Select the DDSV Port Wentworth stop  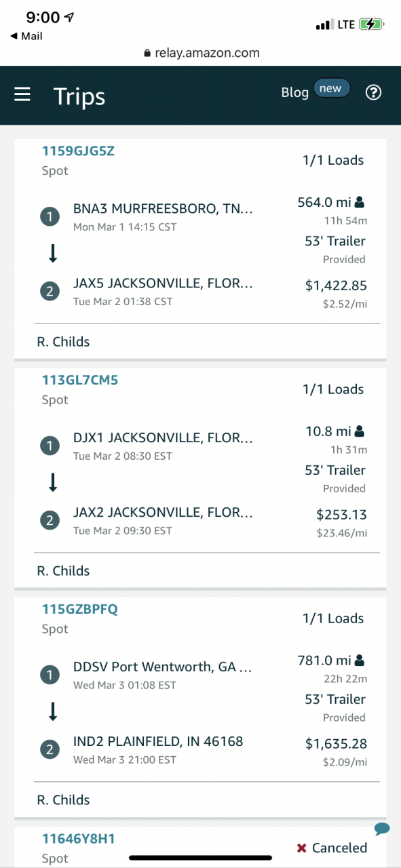pos(163,674)
